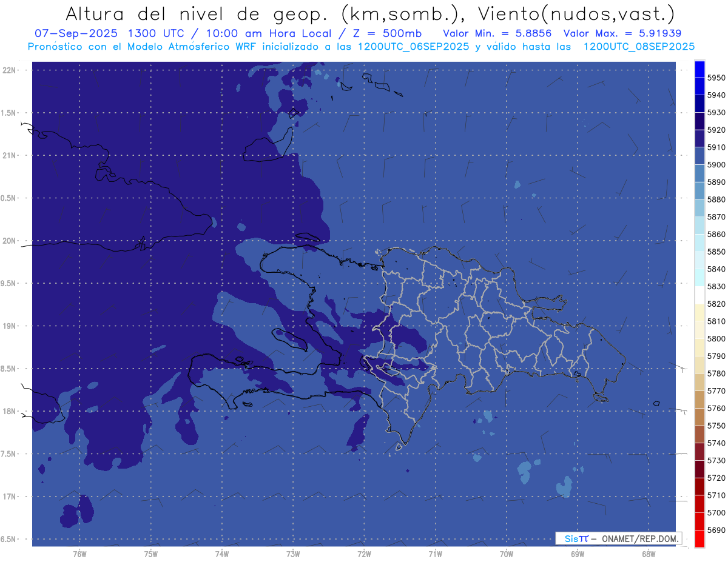The image size is (728, 562).
Task: Pick the bright red swatch below 5690
Action: [699, 538]
